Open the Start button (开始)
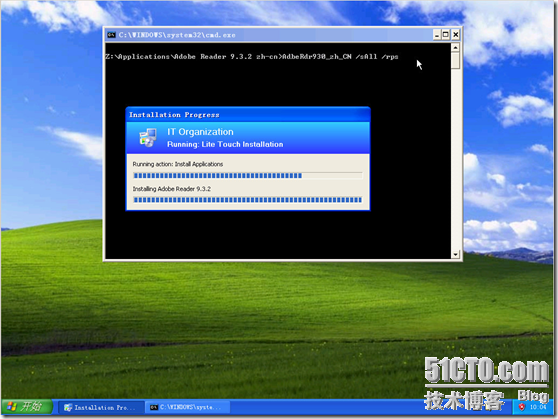The width and height of the screenshot is (558, 419). (27, 407)
